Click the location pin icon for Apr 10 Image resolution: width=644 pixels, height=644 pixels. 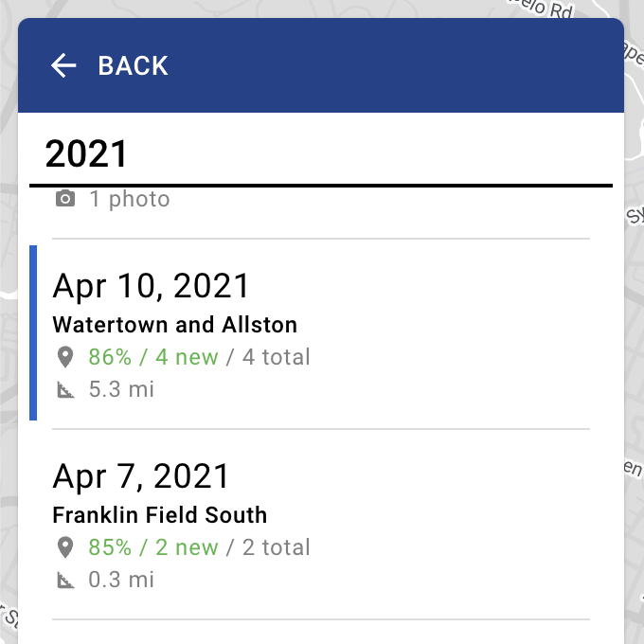[x=65, y=357]
